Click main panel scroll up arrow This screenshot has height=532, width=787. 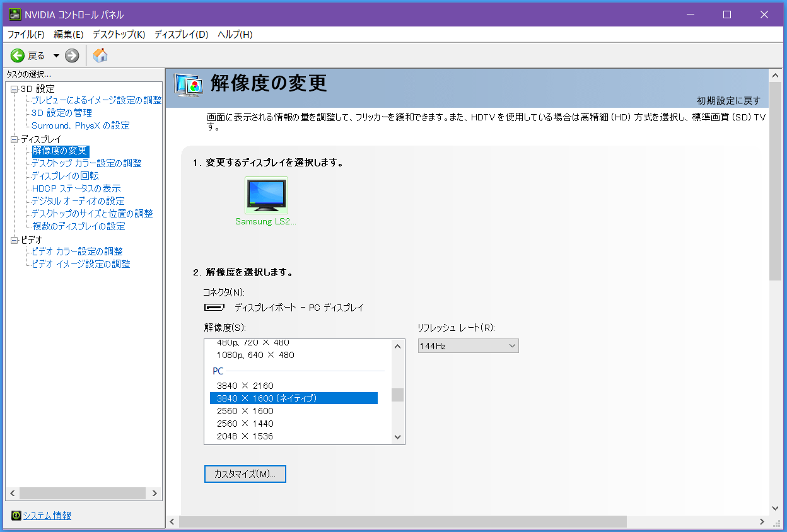(776, 76)
